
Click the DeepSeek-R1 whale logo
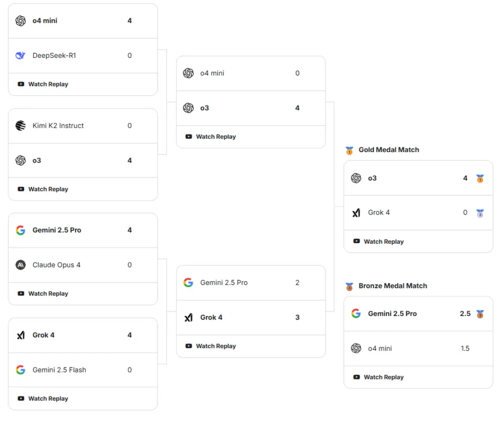click(x=20, y=55)
